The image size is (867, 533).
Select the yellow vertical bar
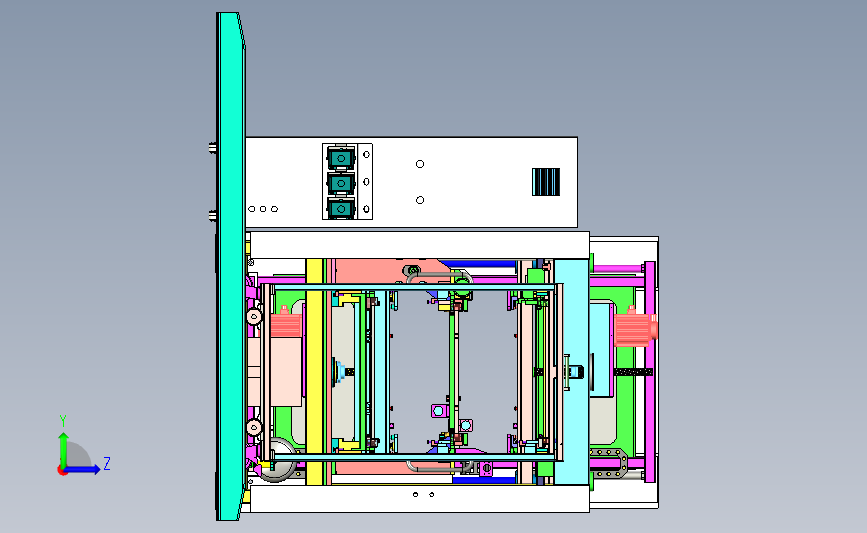315,372
